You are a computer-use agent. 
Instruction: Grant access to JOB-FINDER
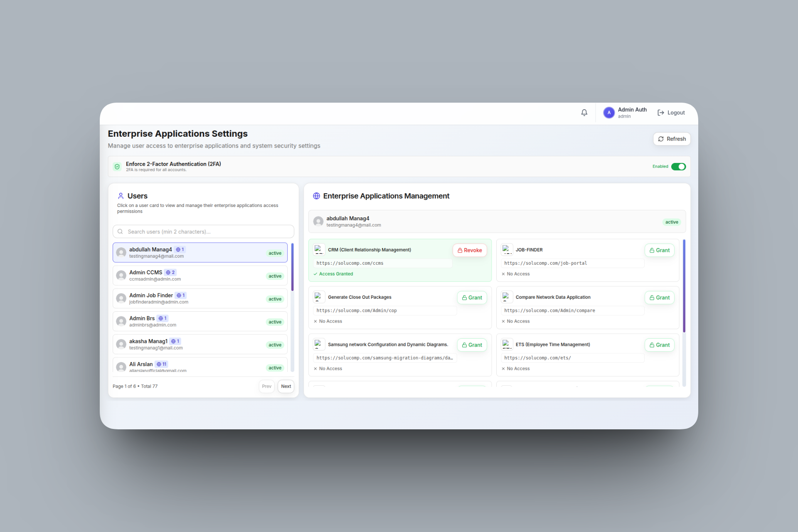[659, 250]
